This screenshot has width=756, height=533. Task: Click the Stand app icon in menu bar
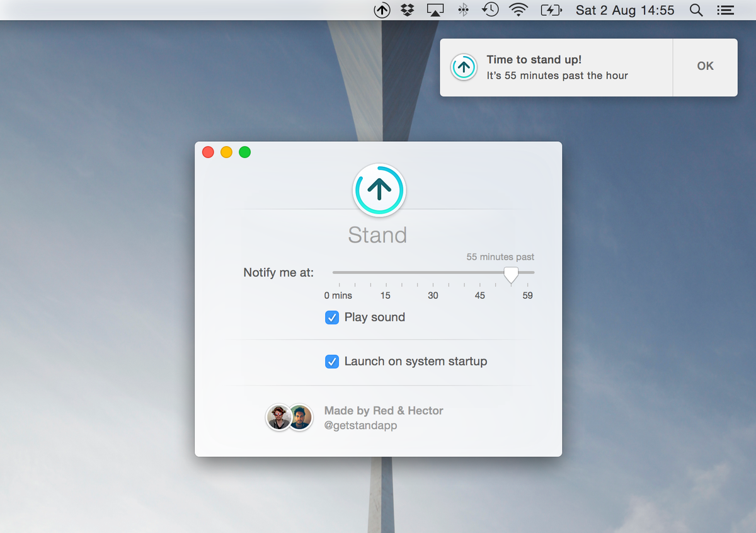tap(382, 10)
